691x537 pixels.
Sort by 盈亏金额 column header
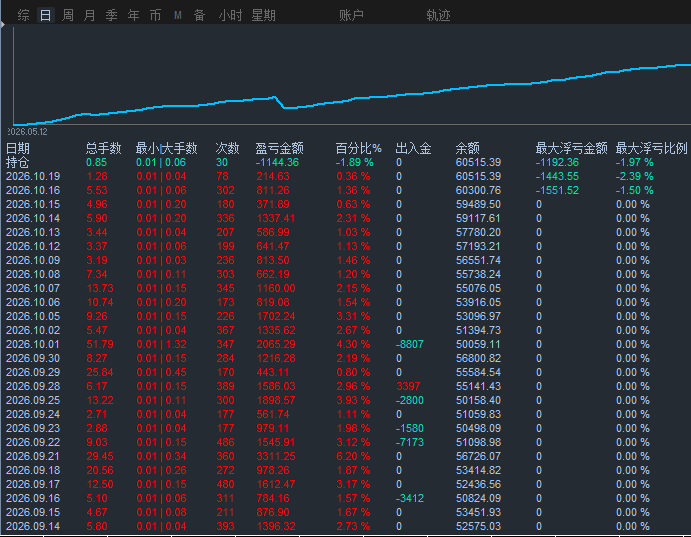(279, 148)
